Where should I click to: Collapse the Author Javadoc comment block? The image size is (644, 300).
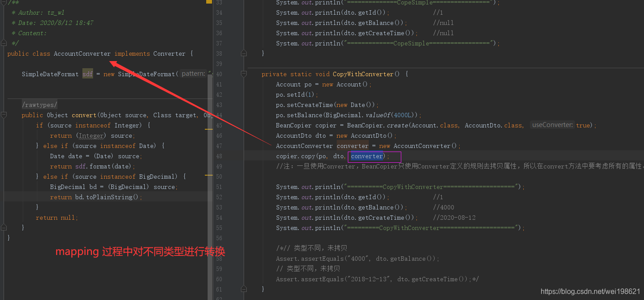point(4,2)
